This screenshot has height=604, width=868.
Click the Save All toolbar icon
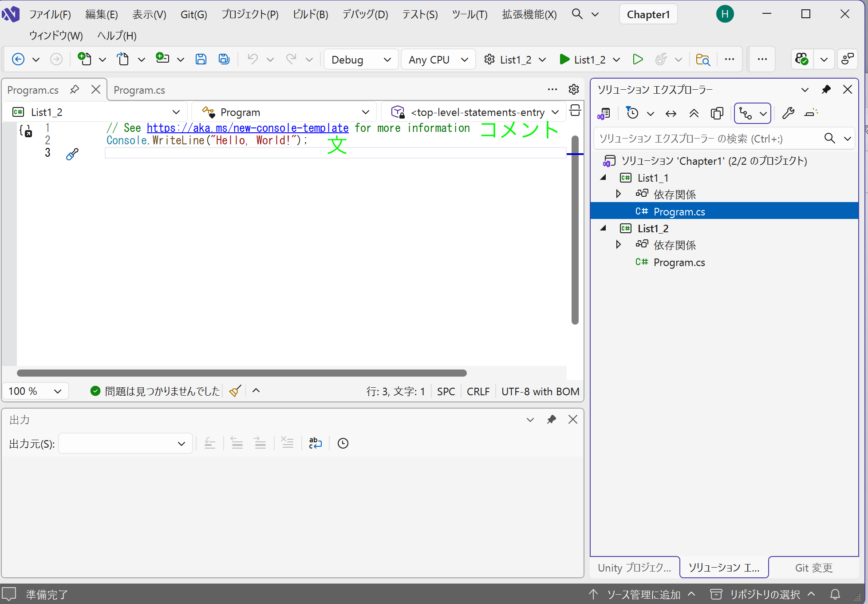(224, 59)
